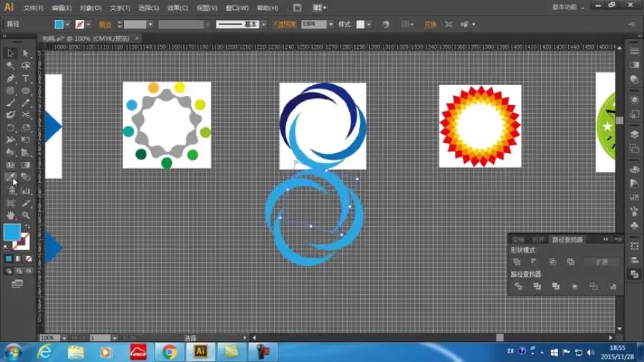Select the Paintbrush tool
This screenshot has height=362, width=644.
coord(10,102)
